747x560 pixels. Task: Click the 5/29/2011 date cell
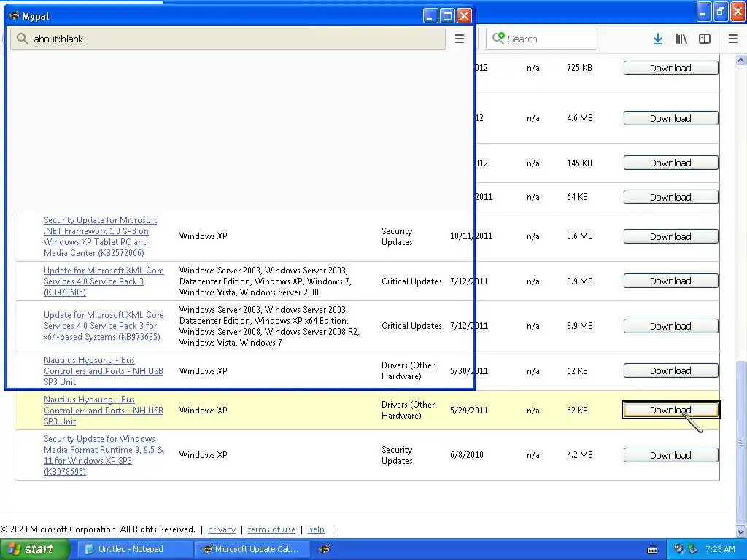469,410
